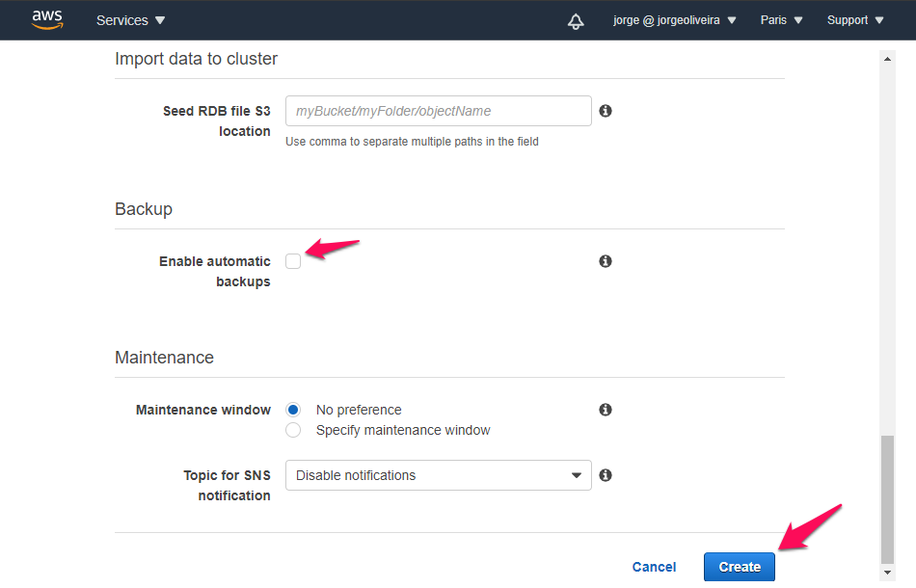
Task: Select Specify maintenance window option
Action: [x=293, y=430]
